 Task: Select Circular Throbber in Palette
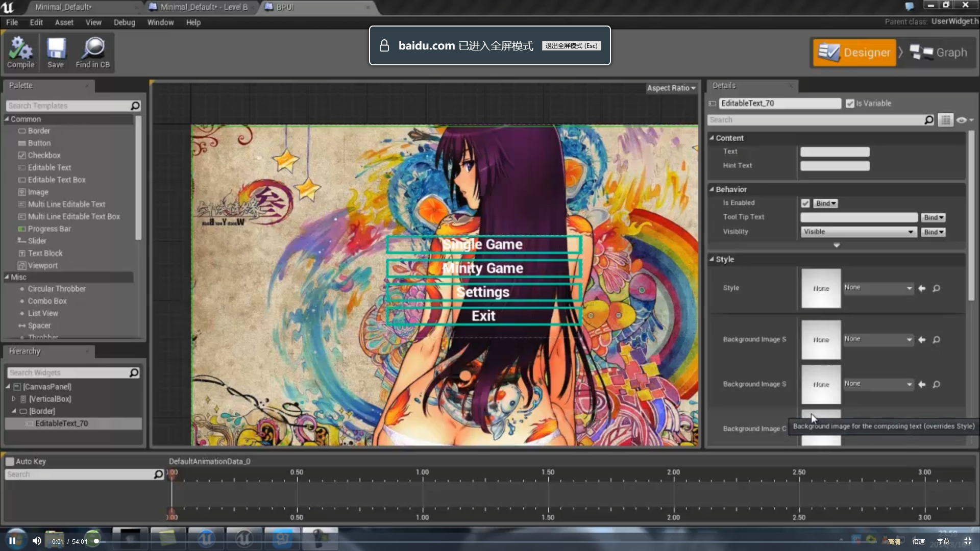point(57,289)
